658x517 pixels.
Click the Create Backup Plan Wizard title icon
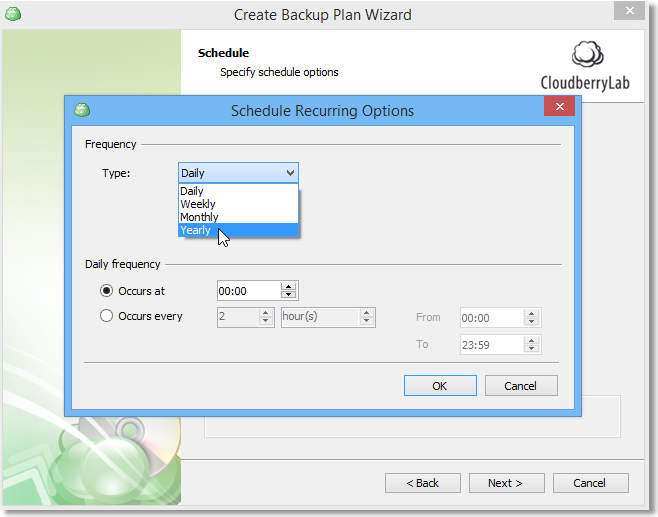(14, 14)
